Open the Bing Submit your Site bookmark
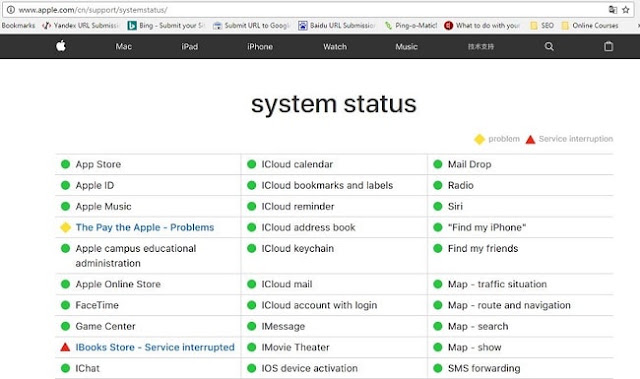This screenshot has height=379, width=640. click(x=166, y=25)
